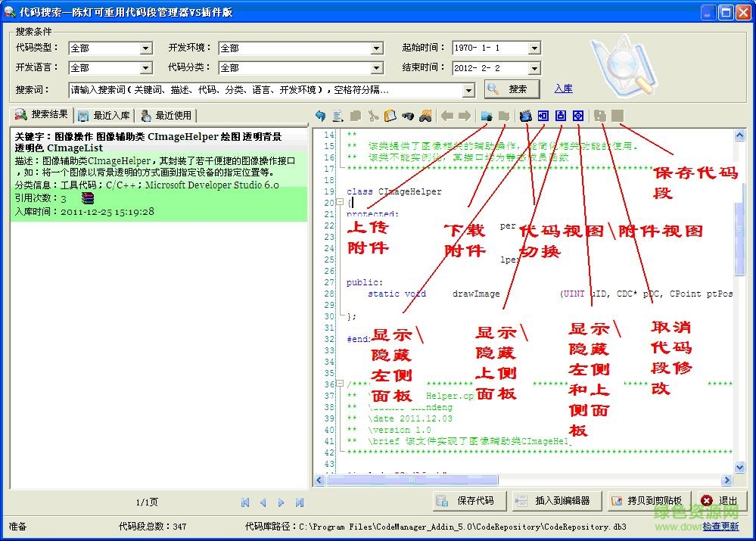Go to next results page
The image size is (756, 541).
tap(281, 502)
